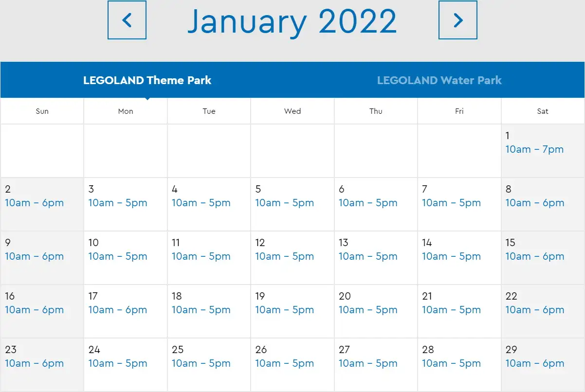The height and width of the screenshot is (392, 585).
Task: Switch to LEGOLAND Water Park tab
Action: (439, 80)
